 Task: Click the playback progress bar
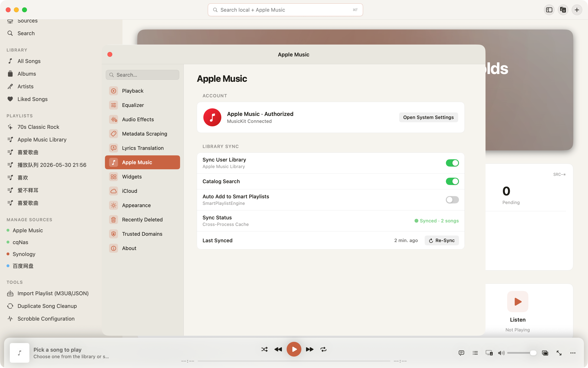coord(294,361)
